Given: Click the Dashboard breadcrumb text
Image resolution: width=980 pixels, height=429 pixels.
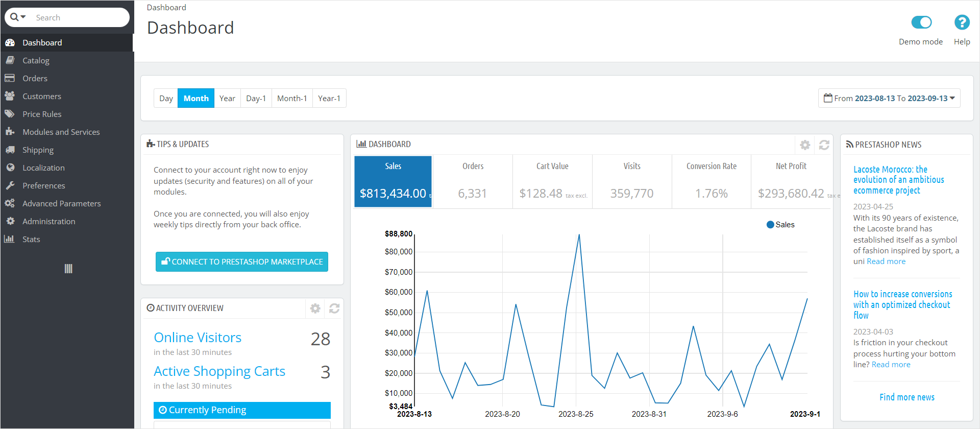Looking at the screenshot, I should click(166, 7).
